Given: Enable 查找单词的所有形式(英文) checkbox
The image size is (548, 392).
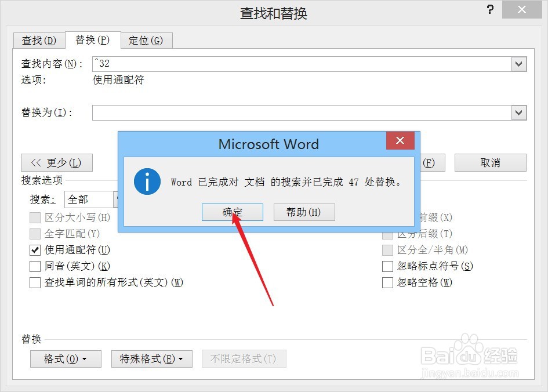Looking at the screenshot, I should click(x=35, y=282).
